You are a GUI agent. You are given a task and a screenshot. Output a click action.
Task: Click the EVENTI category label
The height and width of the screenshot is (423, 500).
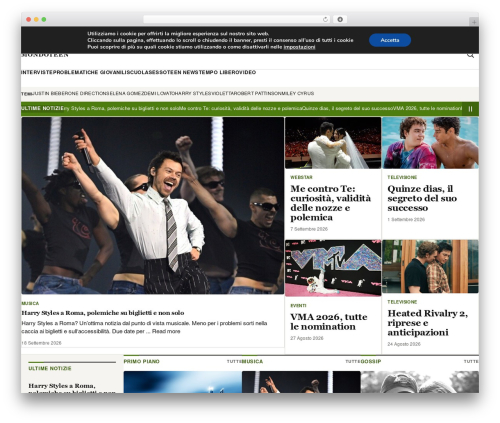[298, 306]
